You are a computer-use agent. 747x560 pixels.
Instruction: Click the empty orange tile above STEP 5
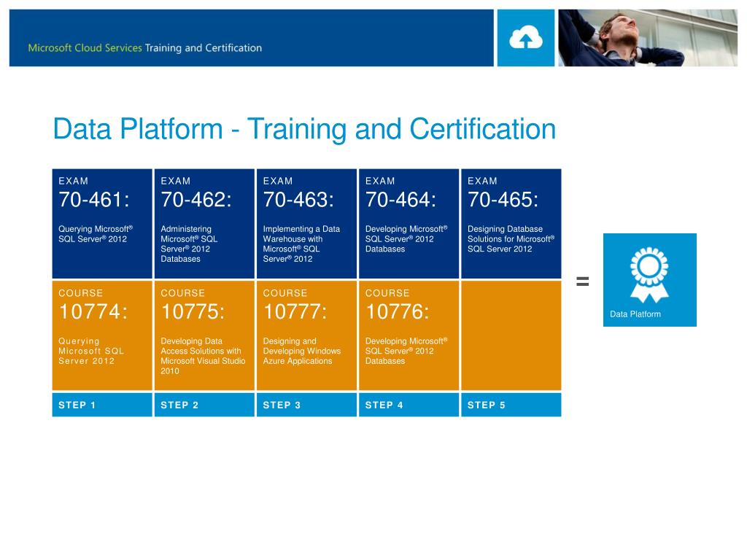point(511,335)
